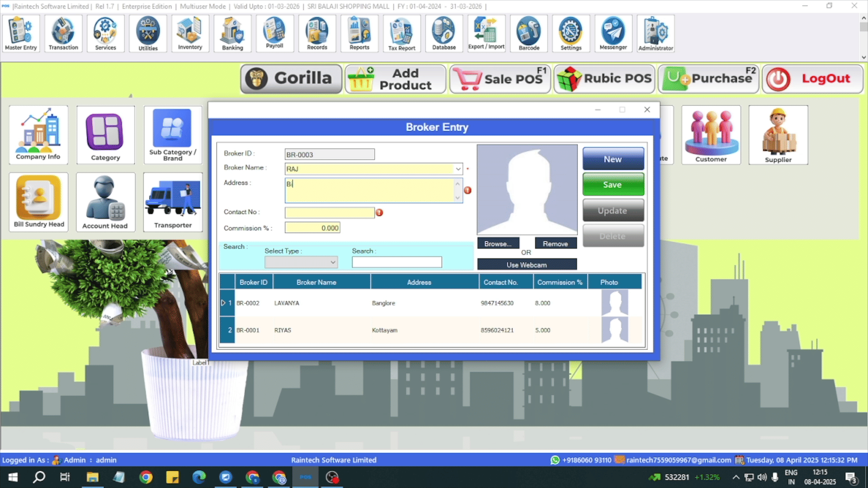Click the Broker Name column header

[x=316, y=282]
